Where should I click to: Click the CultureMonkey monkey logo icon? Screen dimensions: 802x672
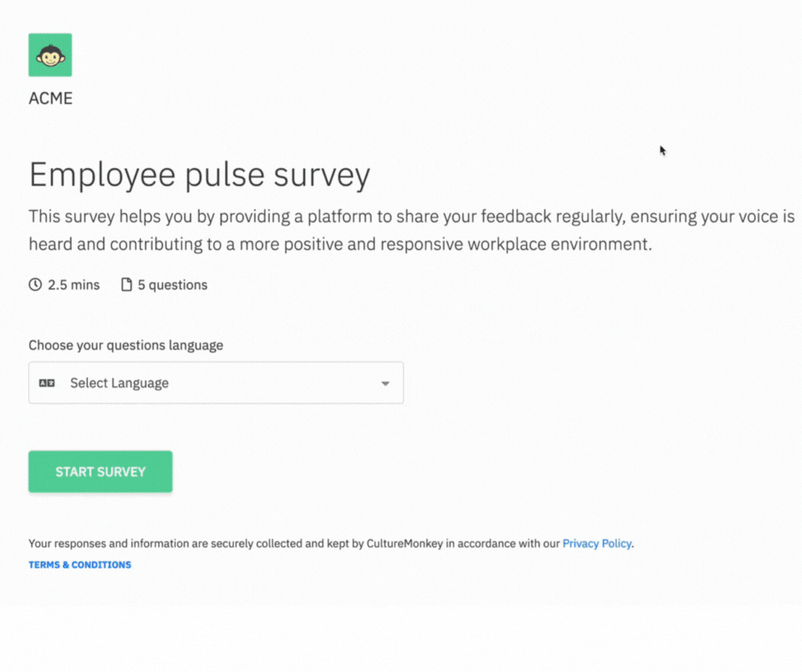49,54
